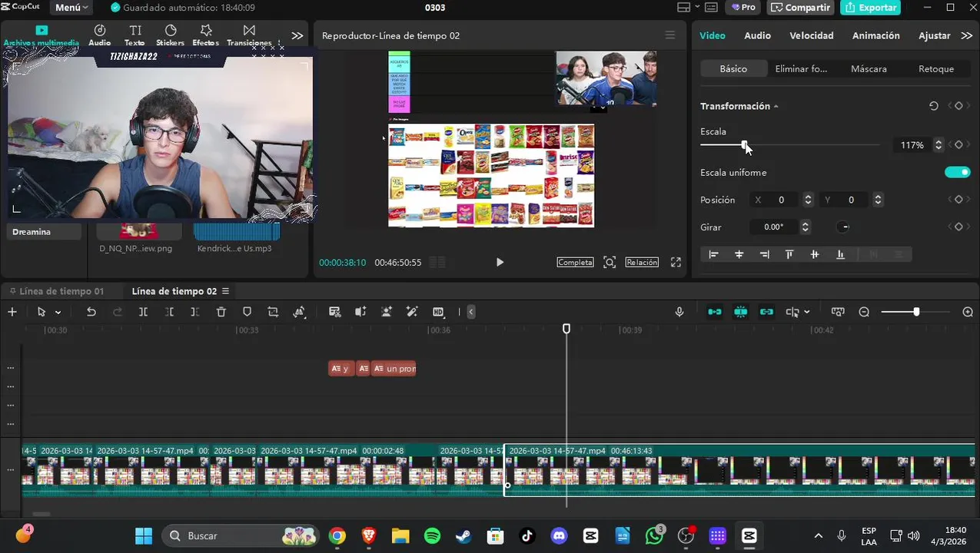Screen dimensions: 980x553
Task: Open the Retoque sub-tab
Action: pos(936,68)
